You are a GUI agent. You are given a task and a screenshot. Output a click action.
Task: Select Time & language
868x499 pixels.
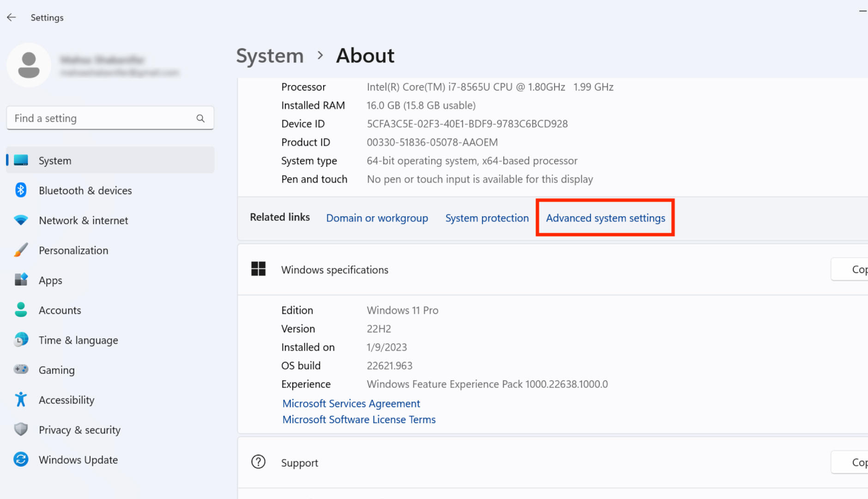point(78,340)
